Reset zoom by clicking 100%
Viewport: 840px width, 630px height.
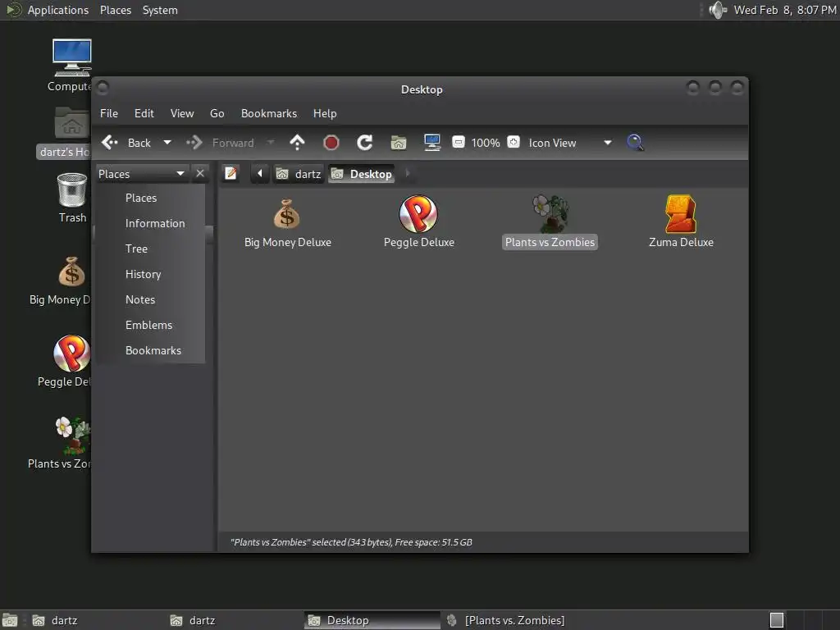point(486,143)
